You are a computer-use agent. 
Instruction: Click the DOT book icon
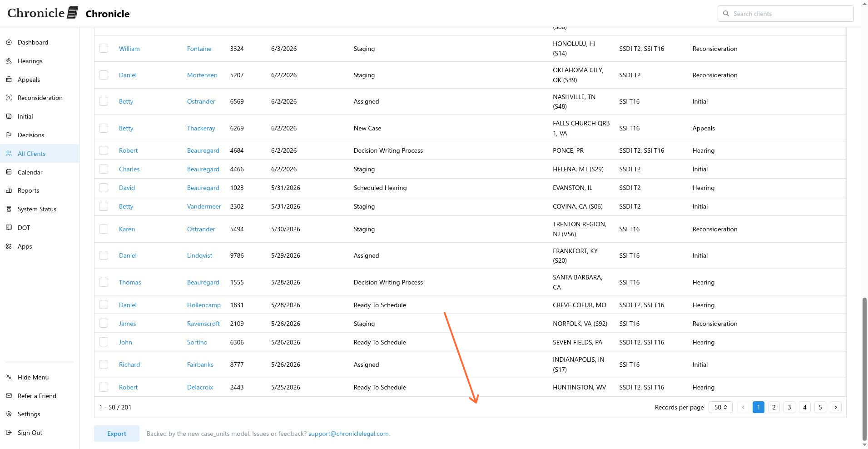pos(9,228)
